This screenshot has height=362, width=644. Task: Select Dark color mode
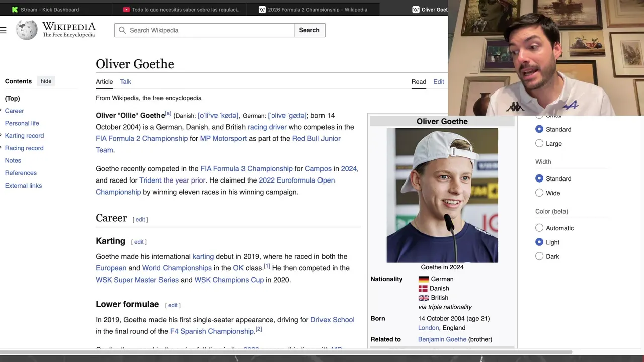pyautogui.click(x=539, y=256)
